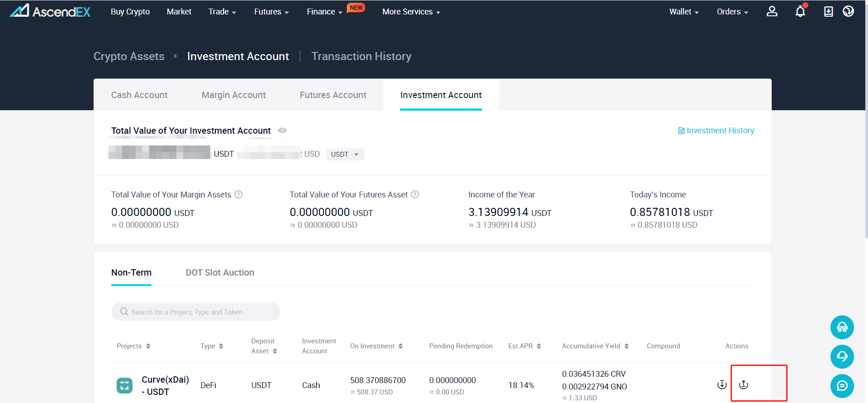Viewport: 868px width, 403px height.
Task: Click the DeFi type cell
Action: (208, 385)
